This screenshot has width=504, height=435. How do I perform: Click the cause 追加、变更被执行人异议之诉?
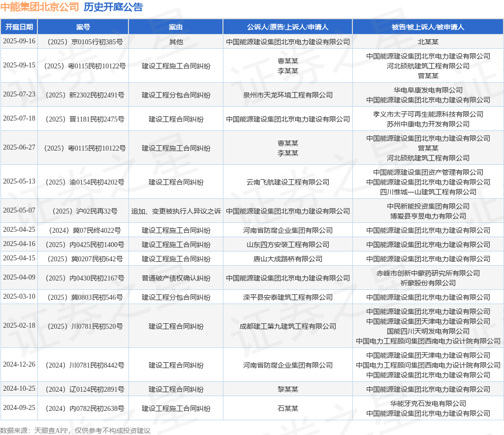[176, 211]
